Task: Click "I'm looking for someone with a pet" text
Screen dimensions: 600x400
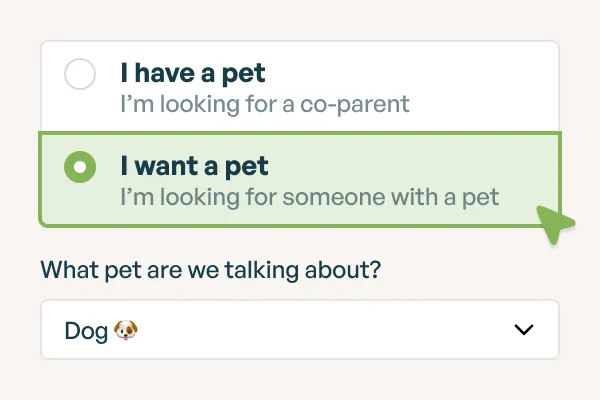Action: [309, 196]
